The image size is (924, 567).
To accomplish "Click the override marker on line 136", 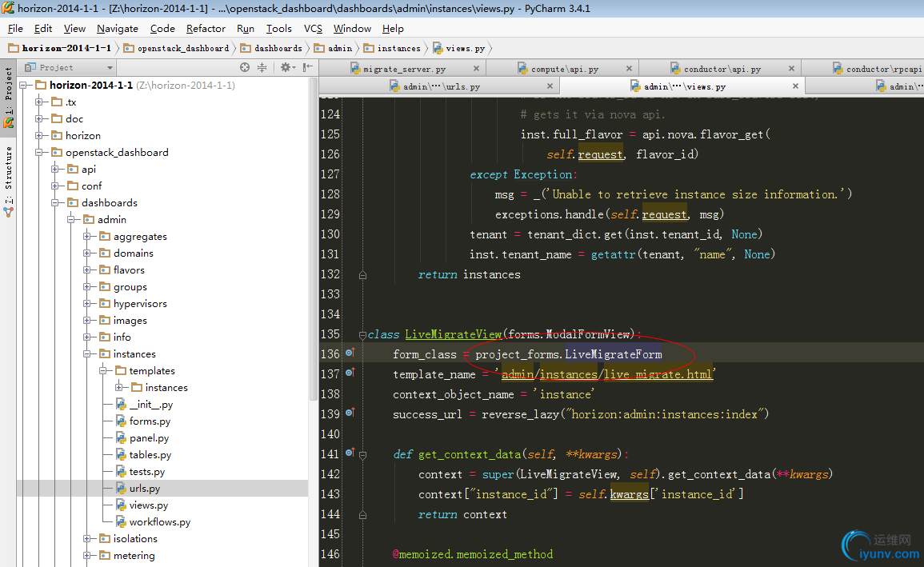I will coord(350,353).
